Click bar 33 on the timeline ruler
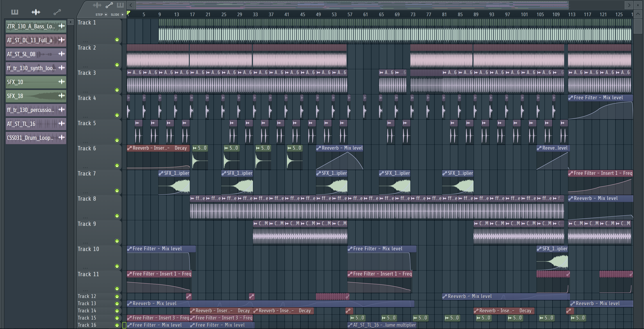The image size is (644, 329). click(x=255, y=14)
